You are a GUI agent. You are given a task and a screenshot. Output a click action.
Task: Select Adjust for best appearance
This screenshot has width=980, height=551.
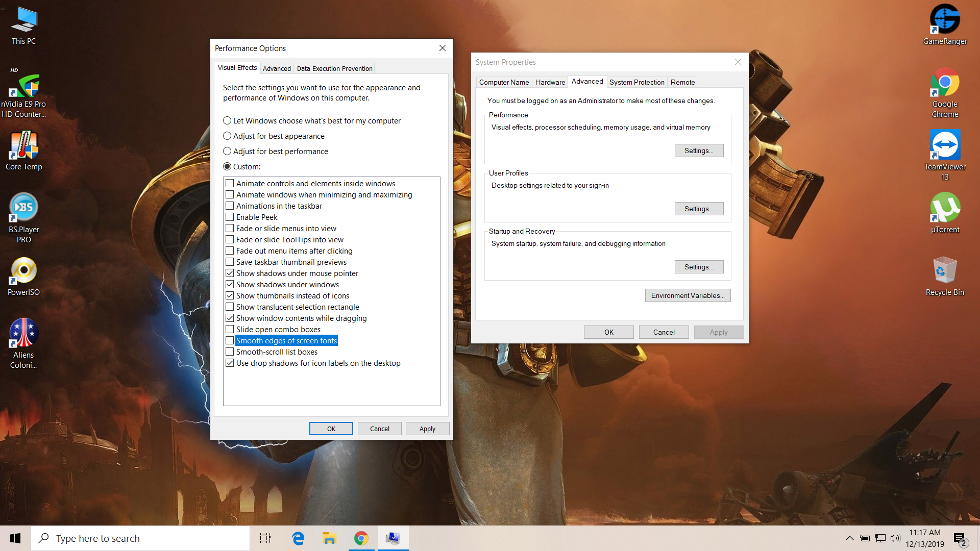[x=274, y=136]
